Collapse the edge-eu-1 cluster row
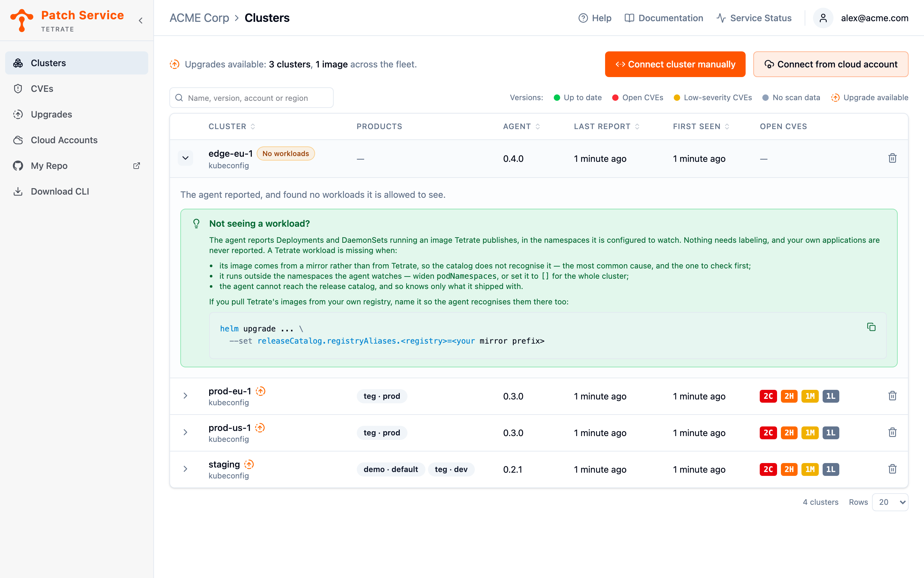 (185, 158)
